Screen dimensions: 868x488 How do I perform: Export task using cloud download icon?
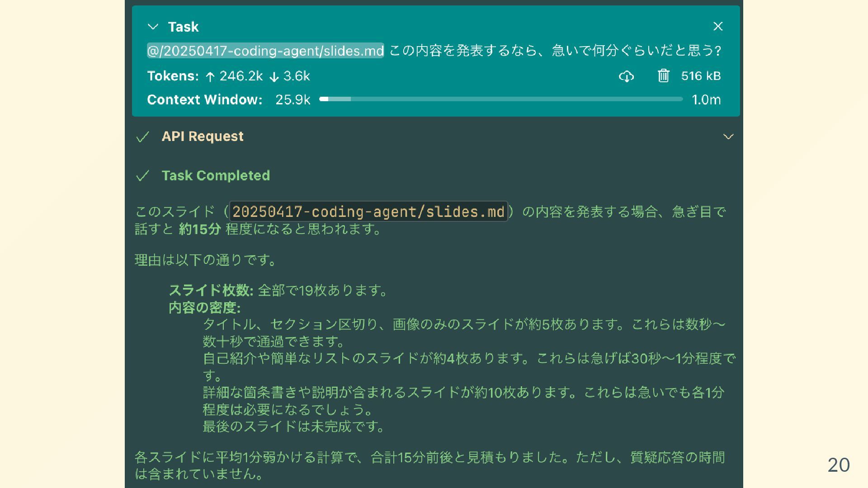click(626, 76)
